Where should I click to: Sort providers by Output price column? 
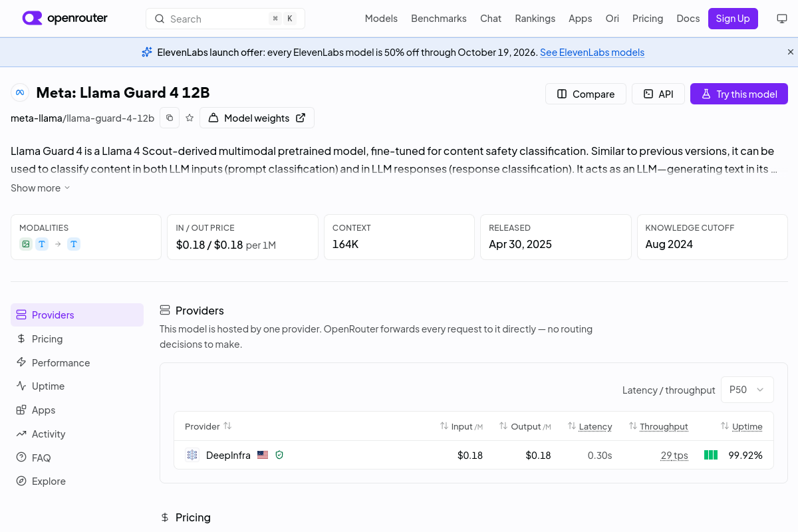[525, 426]
